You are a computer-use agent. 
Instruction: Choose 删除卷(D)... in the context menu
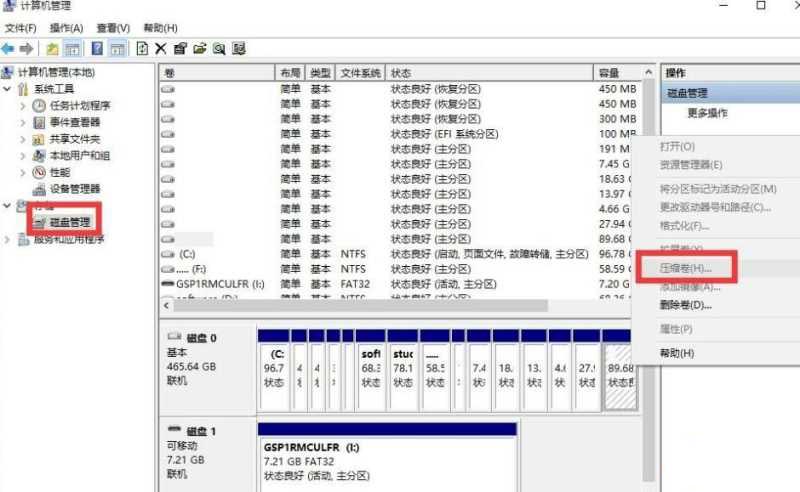coord(685,305)
